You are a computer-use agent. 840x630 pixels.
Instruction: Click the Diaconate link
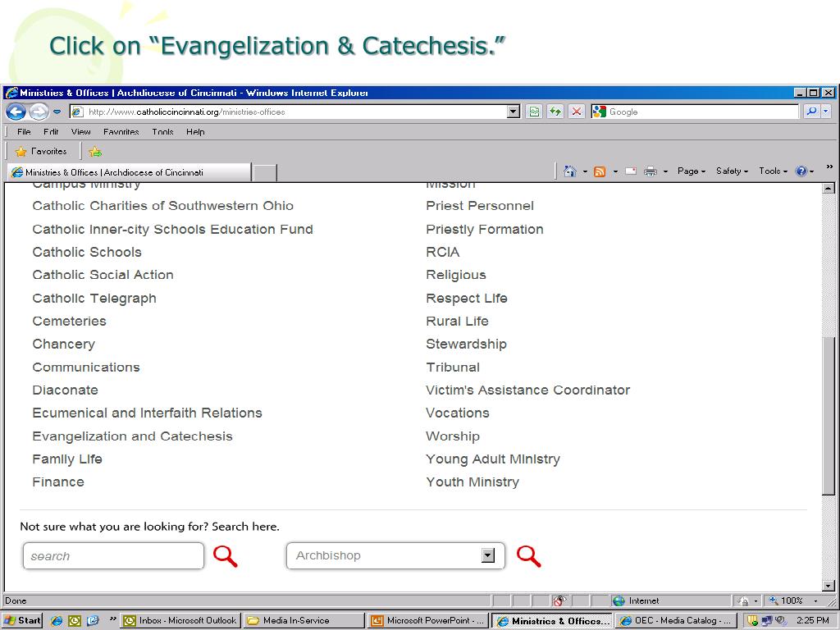click(65, 390)
